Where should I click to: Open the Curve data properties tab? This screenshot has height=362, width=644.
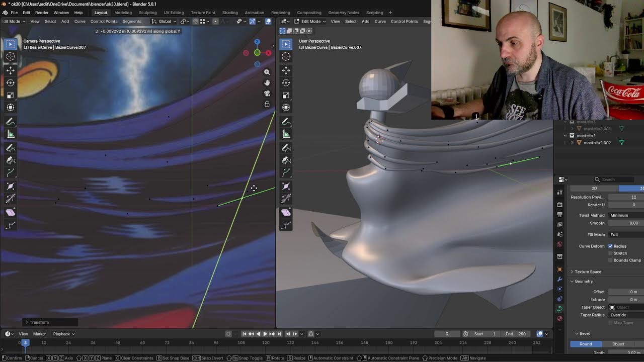559,308
